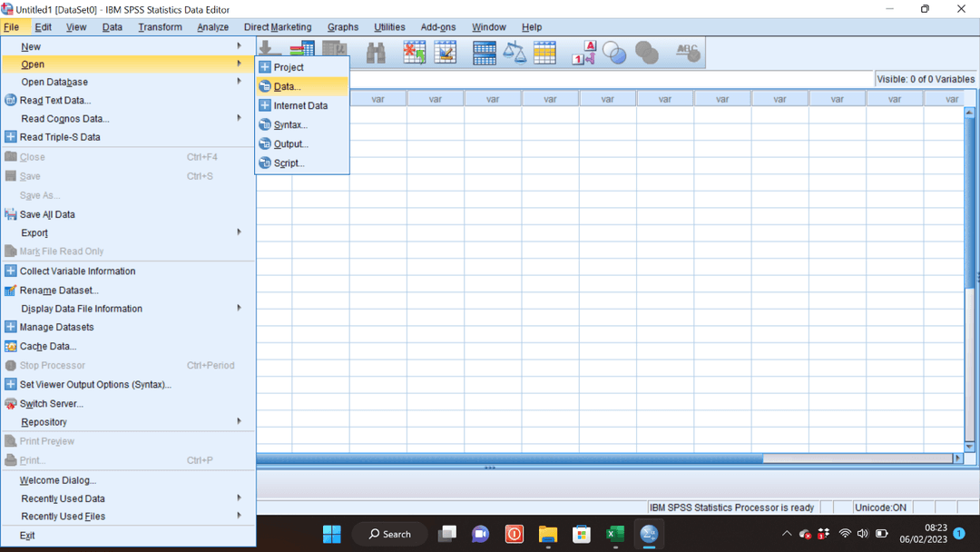
Task: Open the Transform menu
Action: (x=160, y=27)
